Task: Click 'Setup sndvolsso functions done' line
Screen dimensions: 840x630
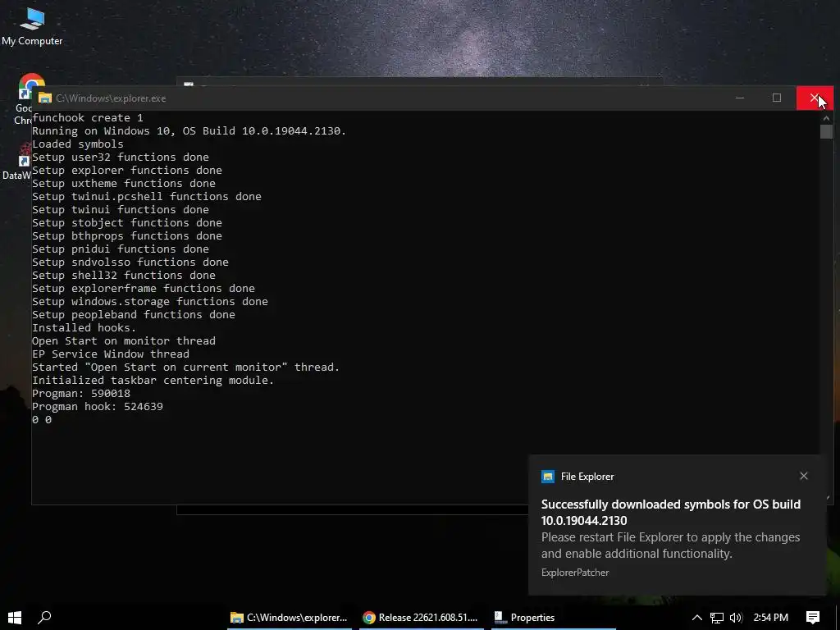Action: point(130,262)
